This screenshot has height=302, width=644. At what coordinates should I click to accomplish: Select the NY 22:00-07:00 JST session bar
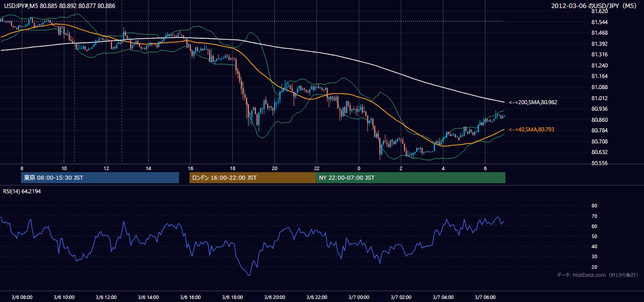pos(411,178)
